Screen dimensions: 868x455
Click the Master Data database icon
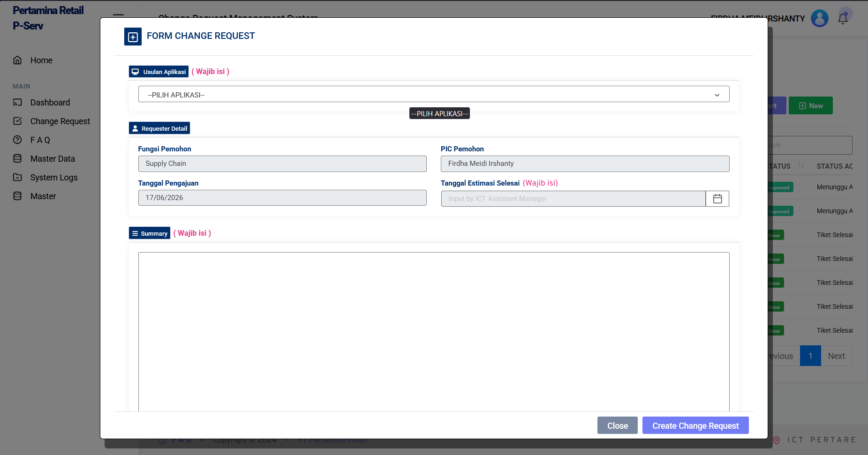pos(17,158)
